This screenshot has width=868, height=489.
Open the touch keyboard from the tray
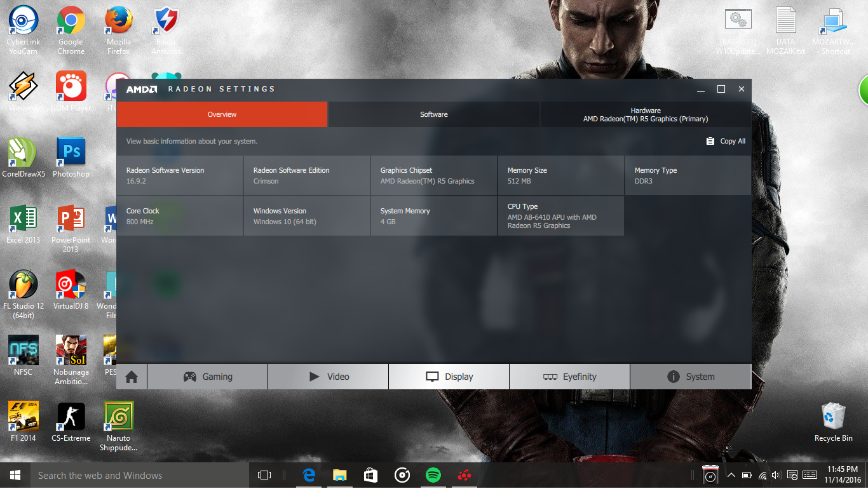(810, 475)
